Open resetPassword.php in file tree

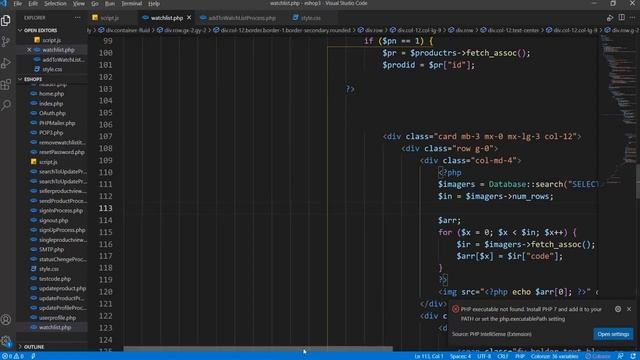[62, 152]
